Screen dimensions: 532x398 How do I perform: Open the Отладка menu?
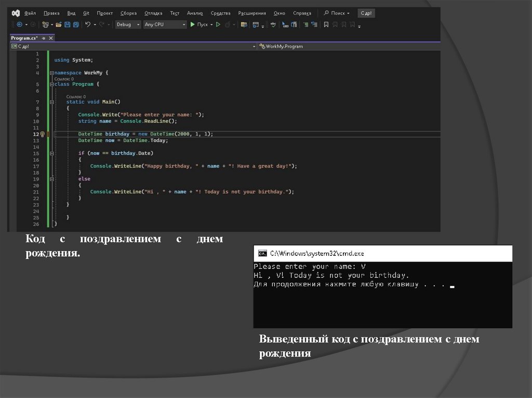153,13
